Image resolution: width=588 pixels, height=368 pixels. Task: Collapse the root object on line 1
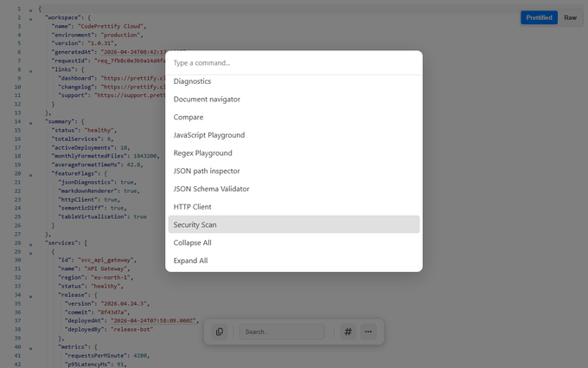pos(31,10)
